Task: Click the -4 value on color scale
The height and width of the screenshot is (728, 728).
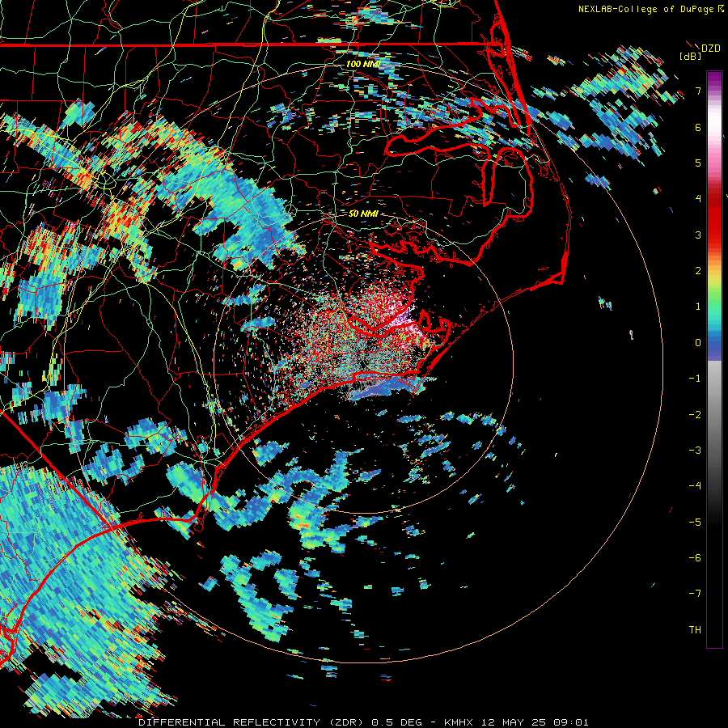Action: click(695, 486)
